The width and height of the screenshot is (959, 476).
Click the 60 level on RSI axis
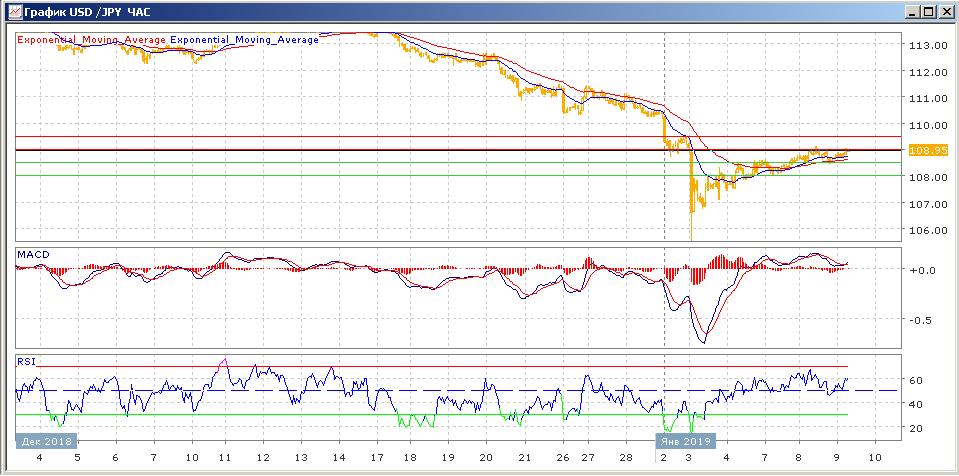pos(914,380)
